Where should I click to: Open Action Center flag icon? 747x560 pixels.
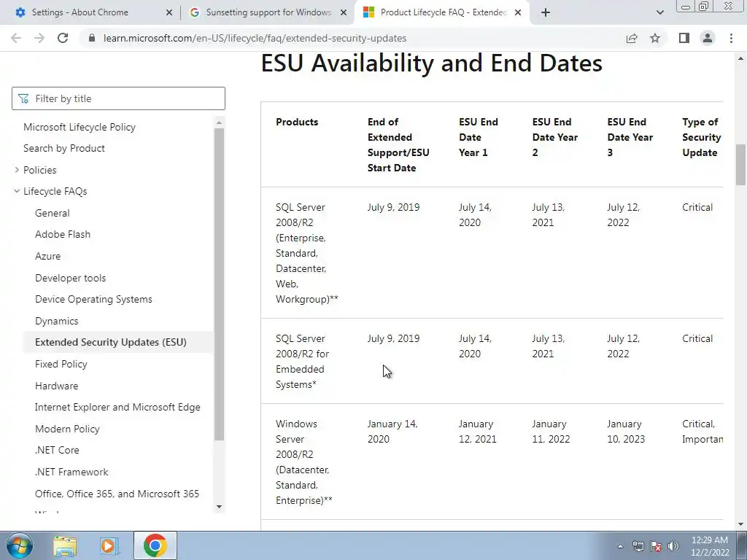tap(656, 546)
